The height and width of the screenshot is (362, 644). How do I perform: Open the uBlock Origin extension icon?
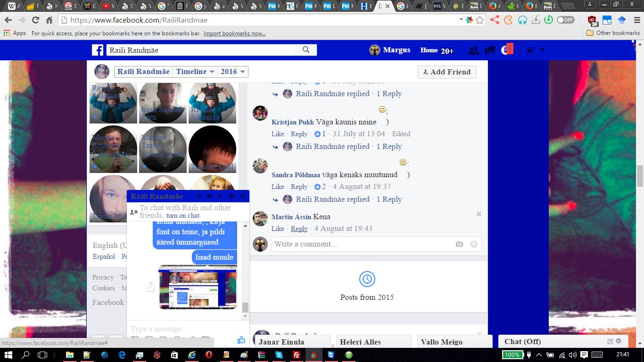(593, 20)
